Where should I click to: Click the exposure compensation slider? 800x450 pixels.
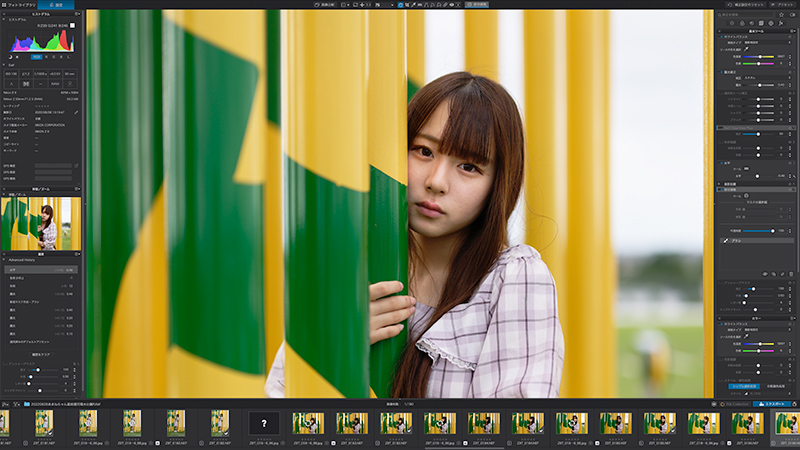point(759,85)
